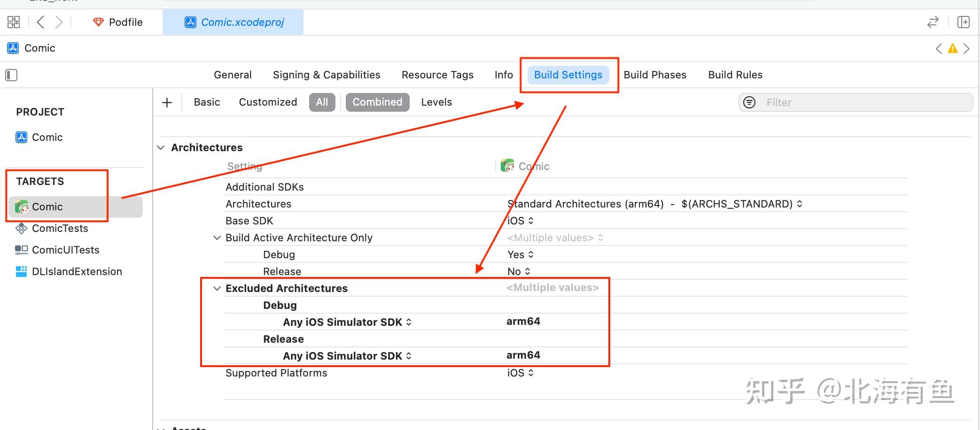980x430 pixels.
Task: Toggle the navigator sidebar icon
Action: 11,75
